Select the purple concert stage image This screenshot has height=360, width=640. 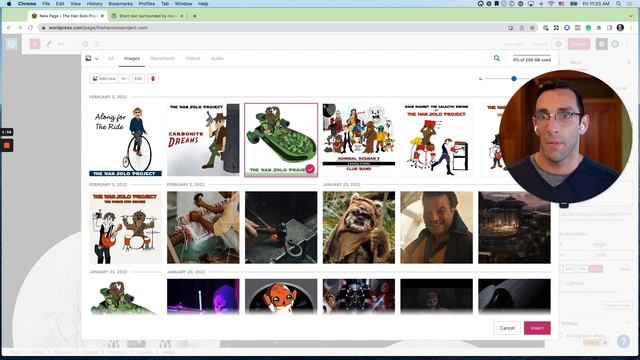click(x=203, y=296)
